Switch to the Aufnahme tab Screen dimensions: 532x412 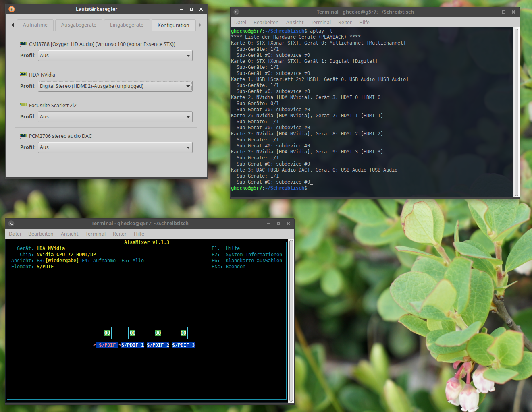[x=35, y=25]
